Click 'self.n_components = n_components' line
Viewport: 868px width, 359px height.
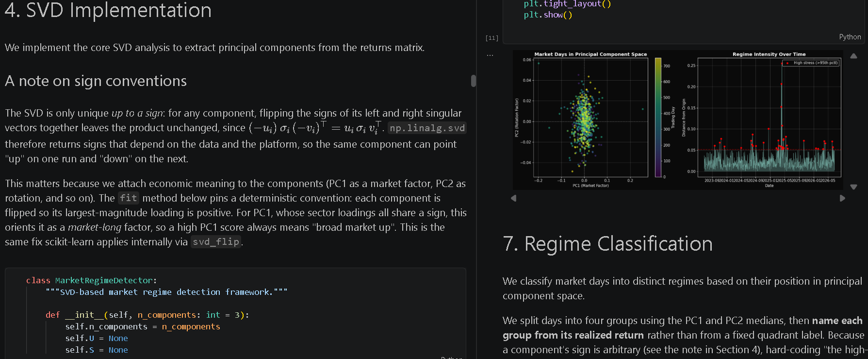click(143, 326)
